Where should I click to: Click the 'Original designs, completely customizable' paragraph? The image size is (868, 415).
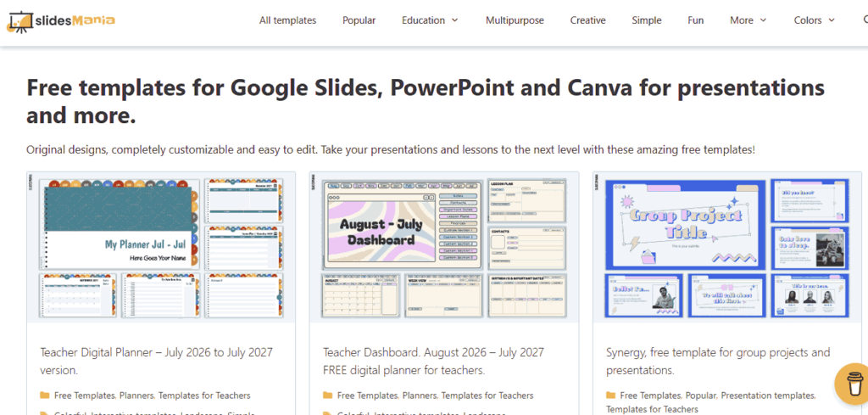tap(391, 149)
